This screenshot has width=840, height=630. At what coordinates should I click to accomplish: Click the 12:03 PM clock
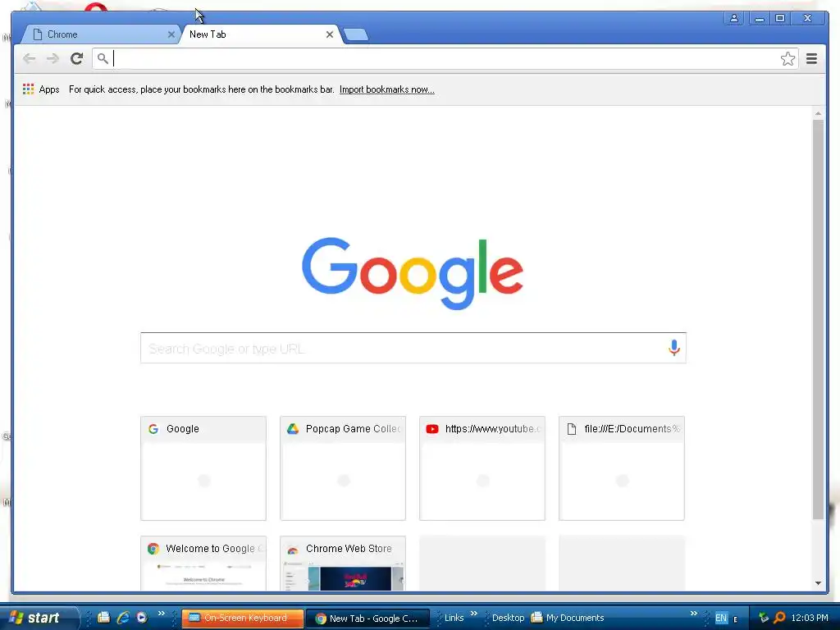(x=810, y=618)
